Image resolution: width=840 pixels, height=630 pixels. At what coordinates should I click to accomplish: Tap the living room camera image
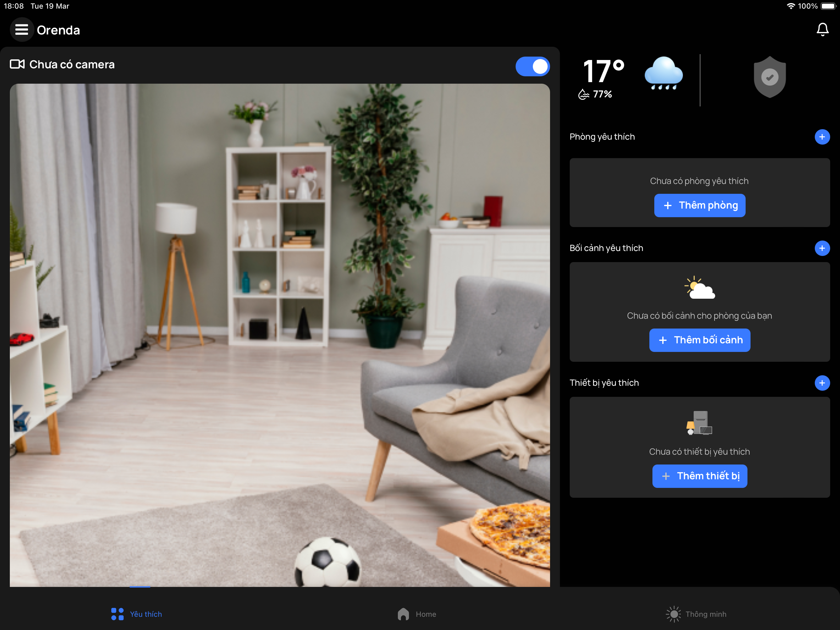[x=279, y=335]
